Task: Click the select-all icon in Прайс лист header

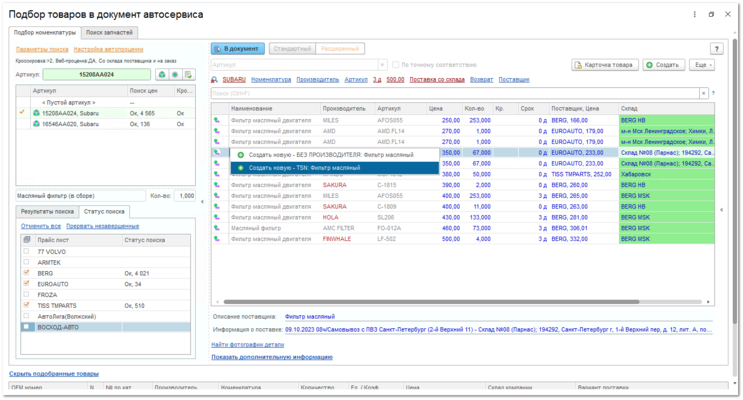Action: click(x=27, y=240)
